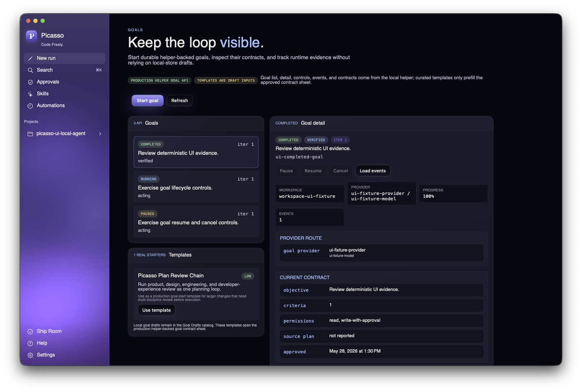The width and height of the screenshot is (582, 392).
Task: Click the PAUSED status badge in Goals list
Action: [147, 214]
